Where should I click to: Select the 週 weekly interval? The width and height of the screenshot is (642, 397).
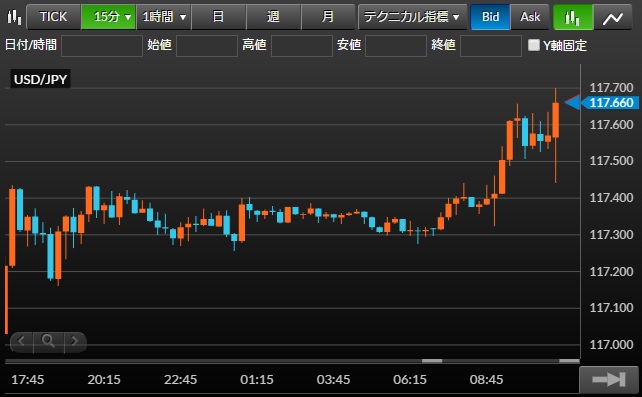[274, 17]
